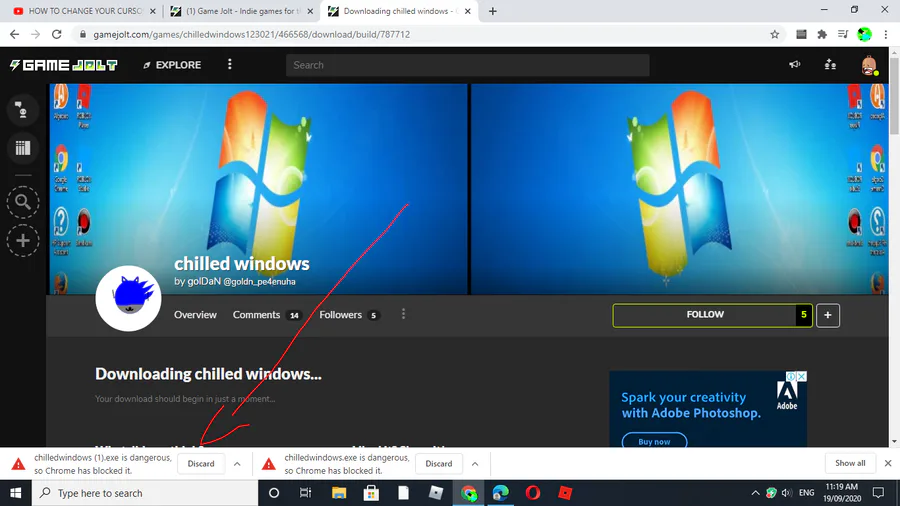
Task: Open the media controls icon in Chrome toolbar
Action: [843, 34]
